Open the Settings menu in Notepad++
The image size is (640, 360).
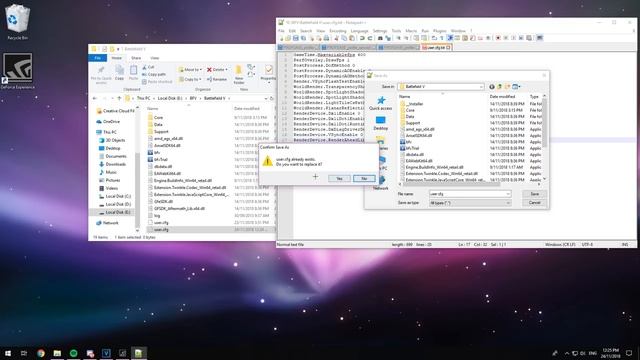(x=380, y=31)
